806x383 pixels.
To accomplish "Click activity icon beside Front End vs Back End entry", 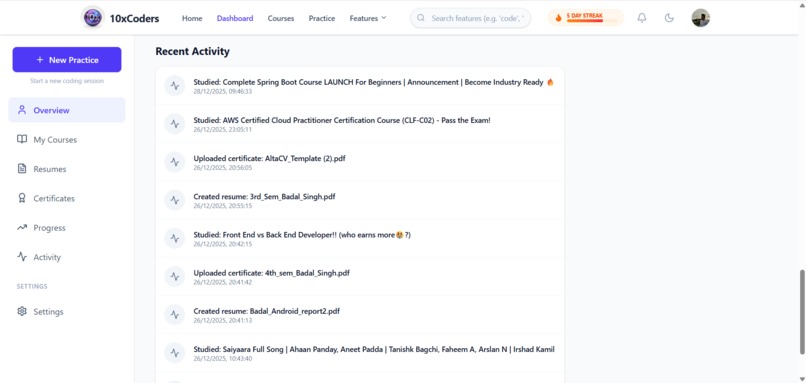I will tap(175, 238).
